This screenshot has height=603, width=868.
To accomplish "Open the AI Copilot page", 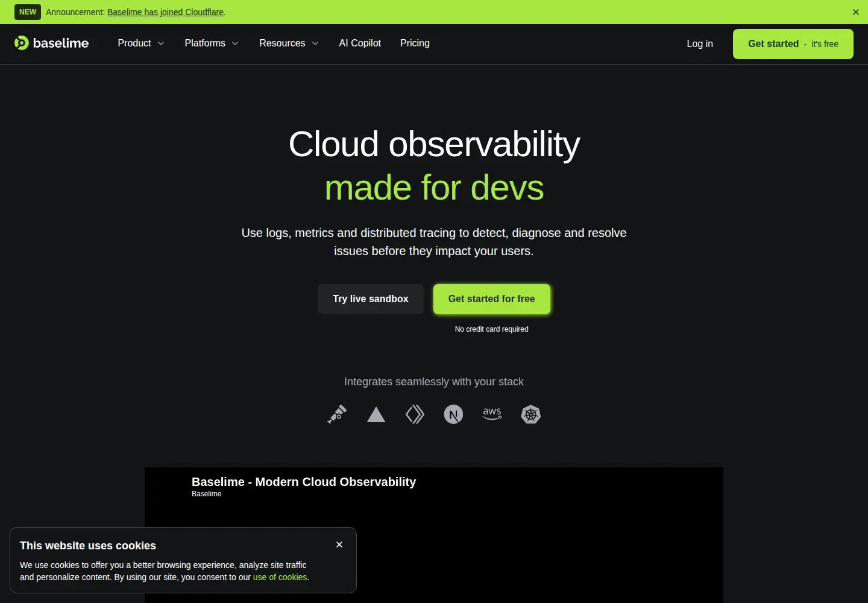I will [360, 43].
